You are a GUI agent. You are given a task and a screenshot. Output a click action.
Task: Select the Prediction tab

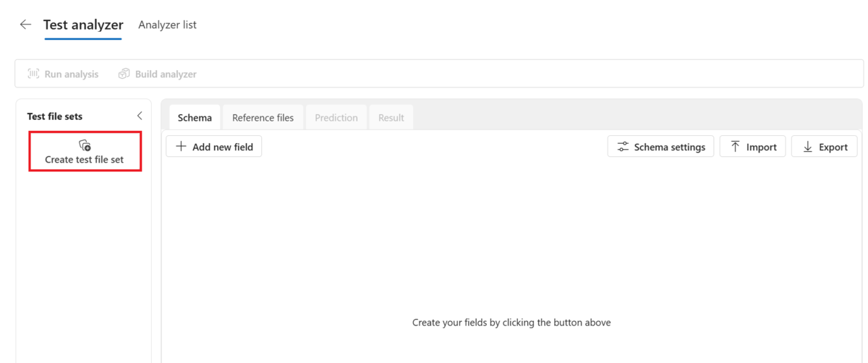coord(336,118)
